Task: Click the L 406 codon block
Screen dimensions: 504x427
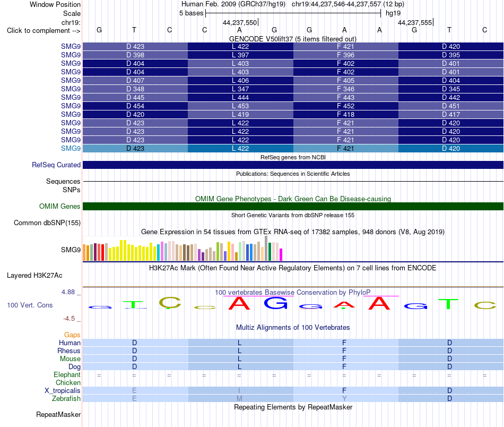Action: (x=240, y=80)
